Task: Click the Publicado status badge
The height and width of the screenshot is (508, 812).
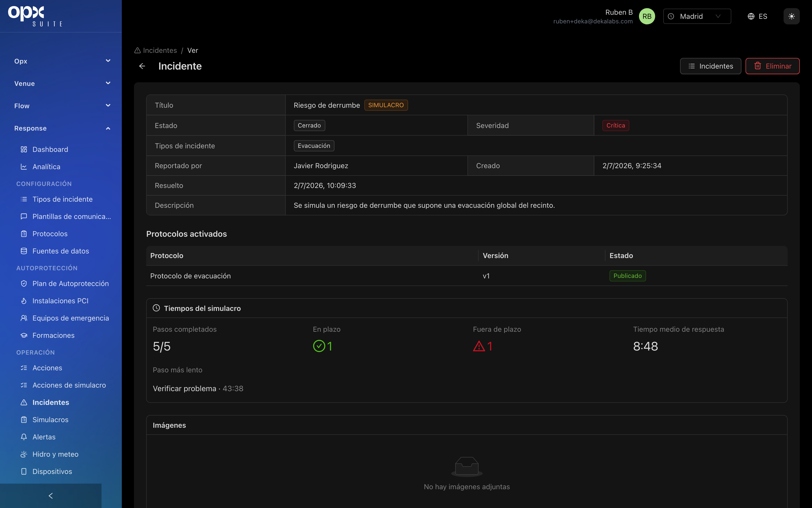Action: (628, 276)
